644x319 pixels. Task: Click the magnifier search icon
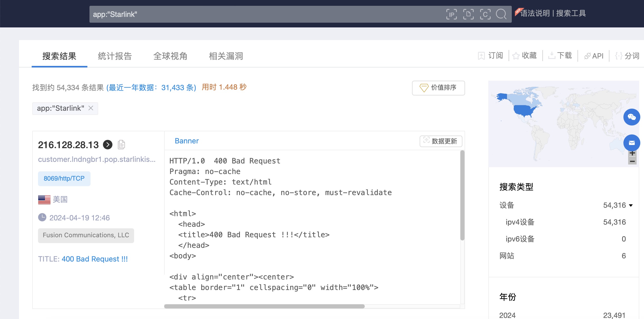(501, 14)
